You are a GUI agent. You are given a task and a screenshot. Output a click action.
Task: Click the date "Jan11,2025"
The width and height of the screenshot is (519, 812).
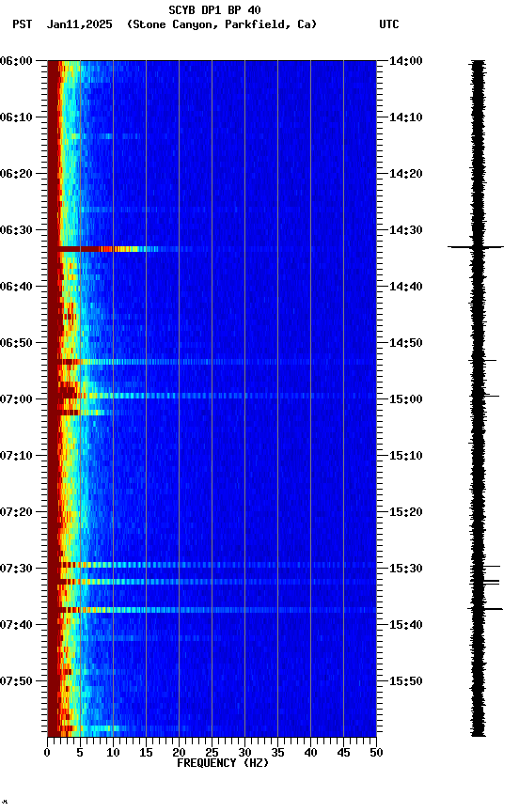pyautogui.click(x=79, y=24)
